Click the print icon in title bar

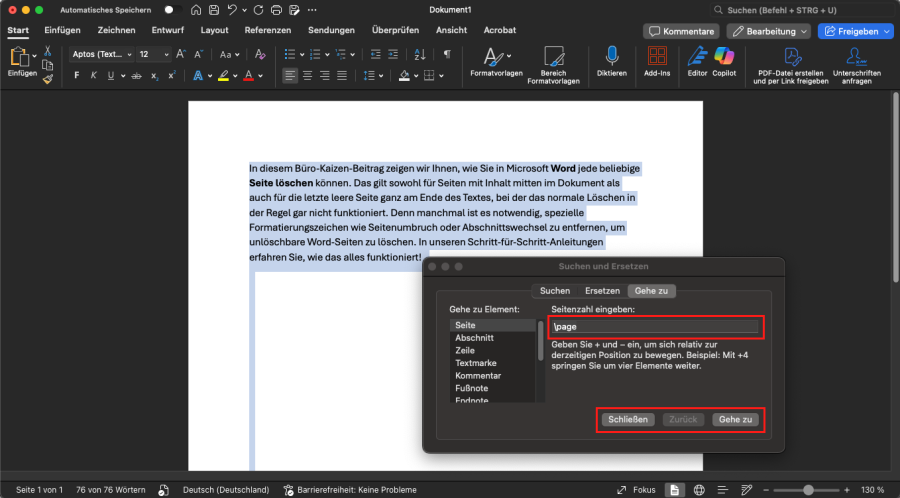tap(276, 10)
